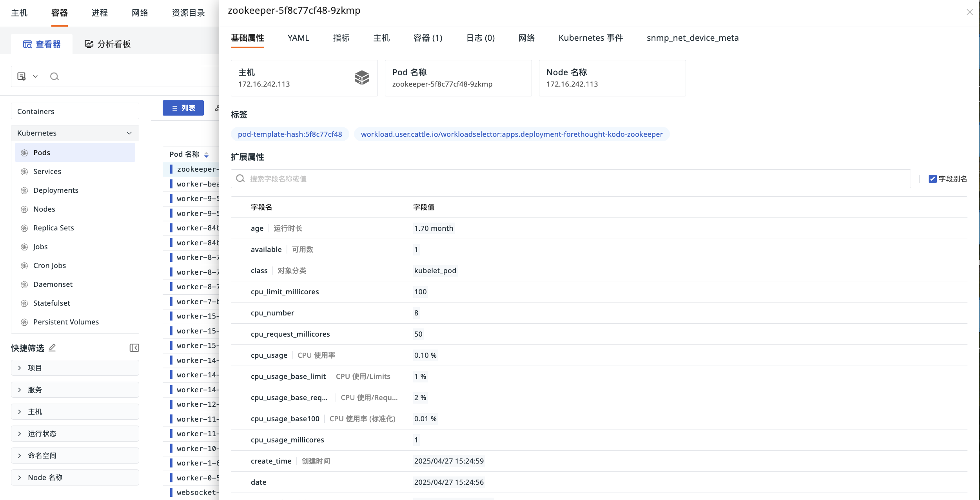Click the magnifier icon in 扩展属性 search
Image resolution: width=980 pixels, height=500 pixels.
pyautogui.click(x=240, y=179)
